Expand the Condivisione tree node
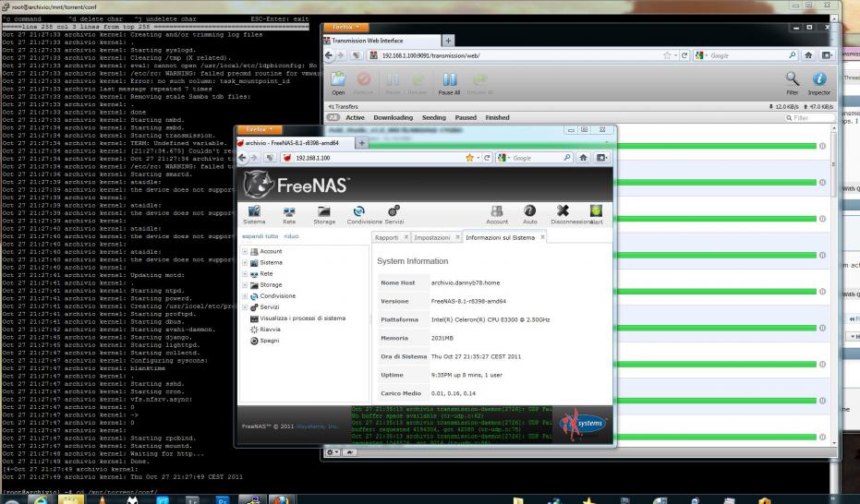 [245, 295]
